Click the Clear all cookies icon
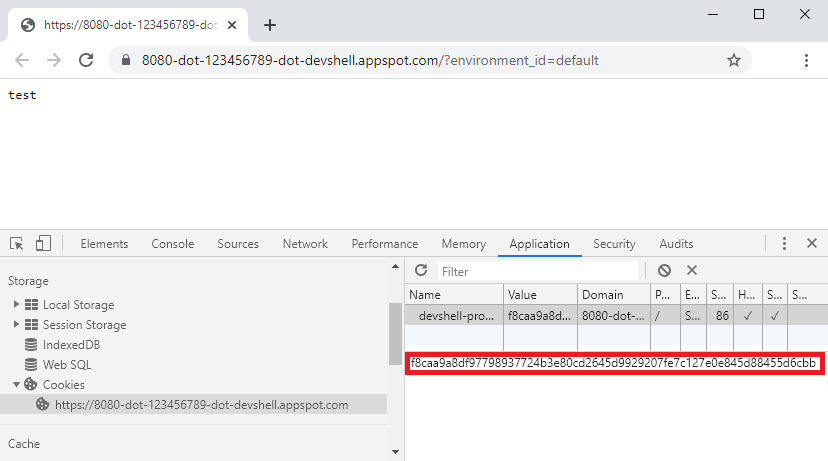The width and height of the screenshot is (828, 461). (664, 271)
